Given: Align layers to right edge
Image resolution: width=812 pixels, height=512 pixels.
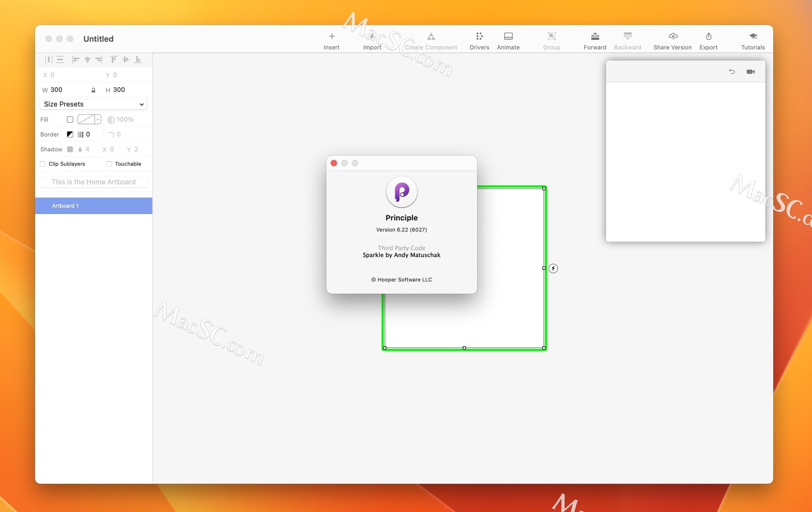Looking at the screenshot, I should (99, 60).
